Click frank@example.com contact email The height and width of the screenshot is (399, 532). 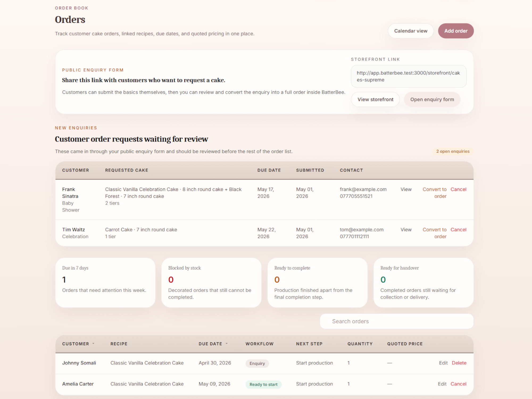click(363, 189)
